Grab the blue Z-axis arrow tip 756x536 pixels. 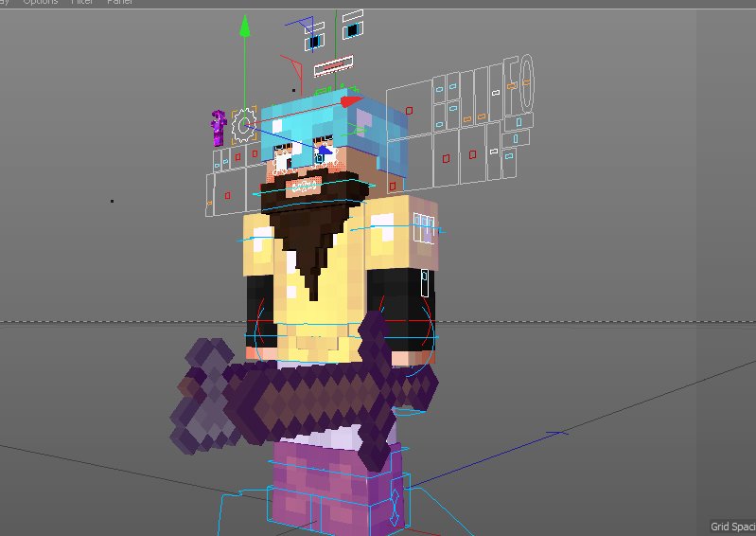point(325,152)
